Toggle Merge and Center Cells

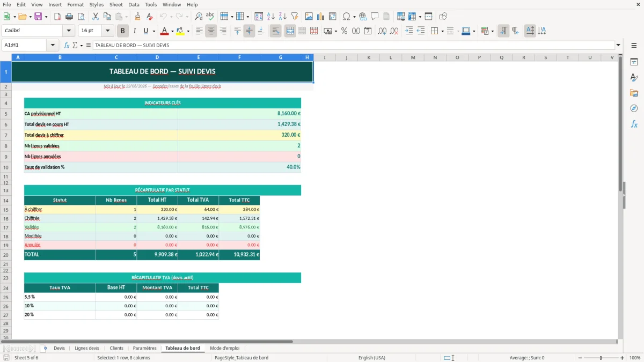[290, 31]
